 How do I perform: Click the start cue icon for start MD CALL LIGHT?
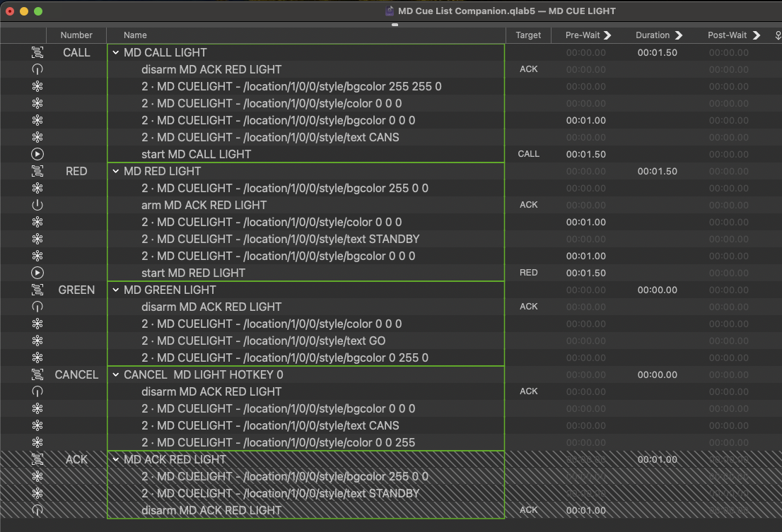[x=37, y=154]
